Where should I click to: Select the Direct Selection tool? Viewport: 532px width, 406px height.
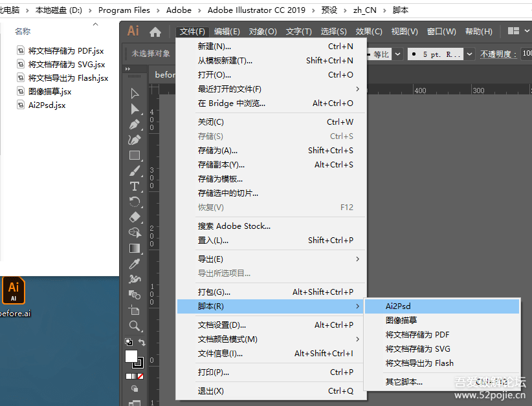click(x=135, y=109)
